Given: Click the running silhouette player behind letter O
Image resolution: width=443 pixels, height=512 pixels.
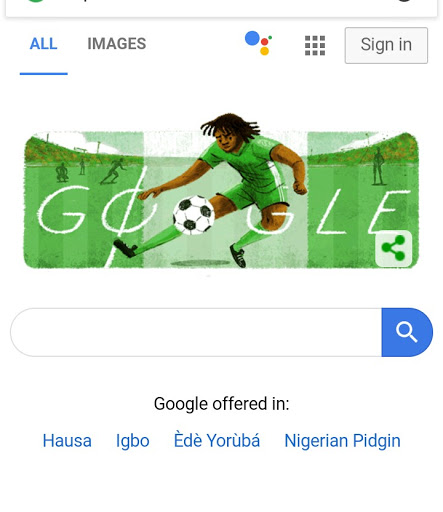Looking at the screenshot, I should coord(114,171).
